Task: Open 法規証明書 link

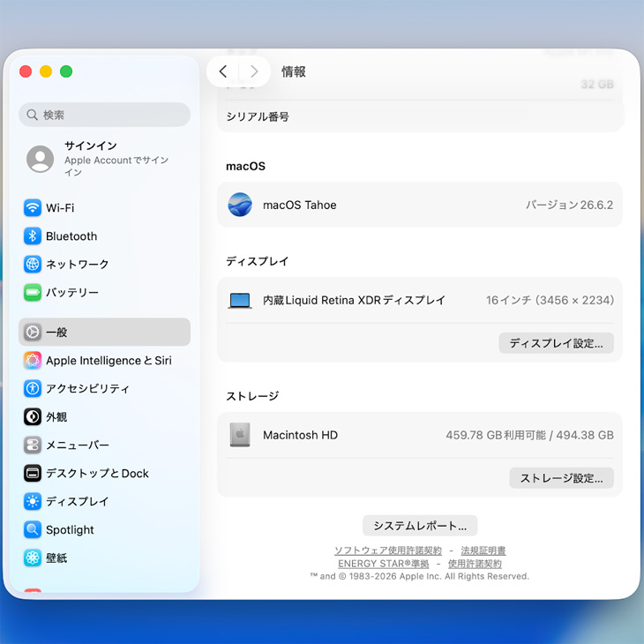Action: [483, 550]
